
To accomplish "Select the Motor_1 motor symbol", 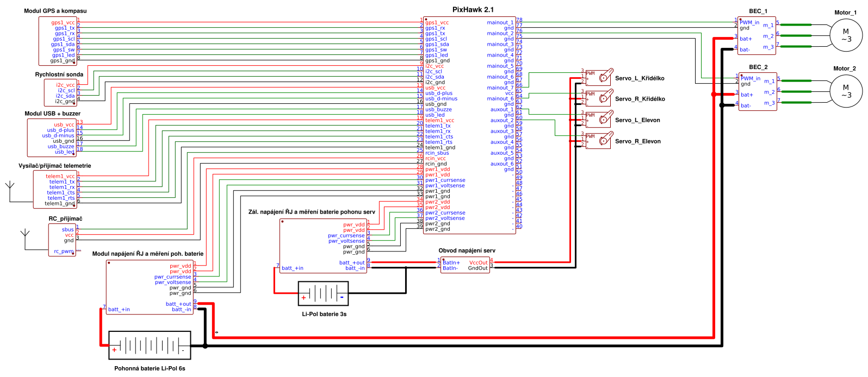I will [x=846, y=35].
